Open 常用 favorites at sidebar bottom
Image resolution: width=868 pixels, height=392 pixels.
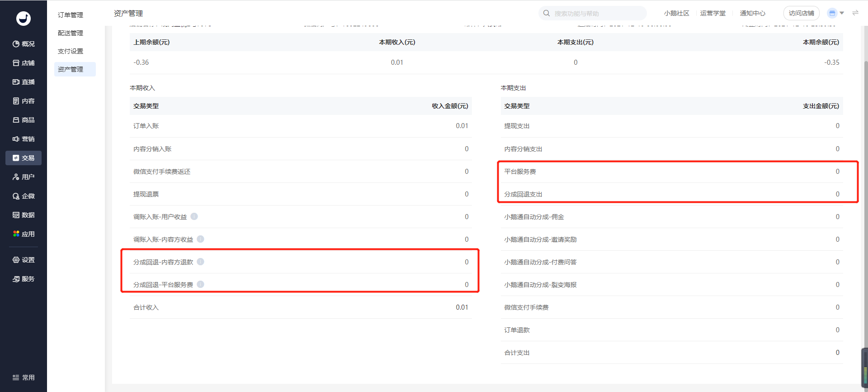point(24,378)
